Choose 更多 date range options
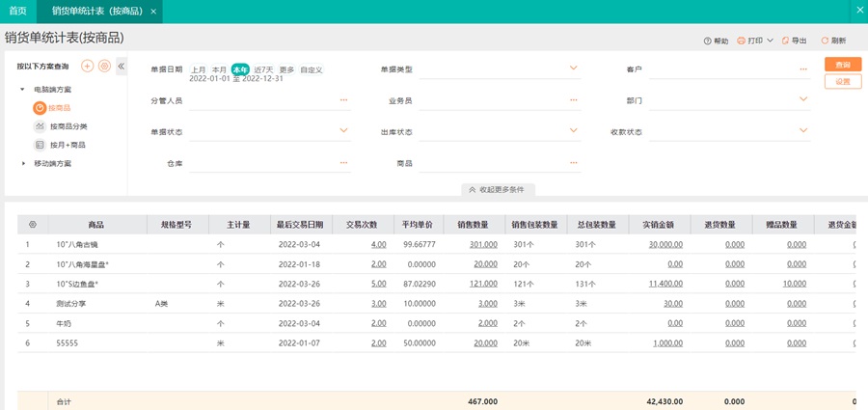Screen dimensions: 868x410 (x=286, y=69)
